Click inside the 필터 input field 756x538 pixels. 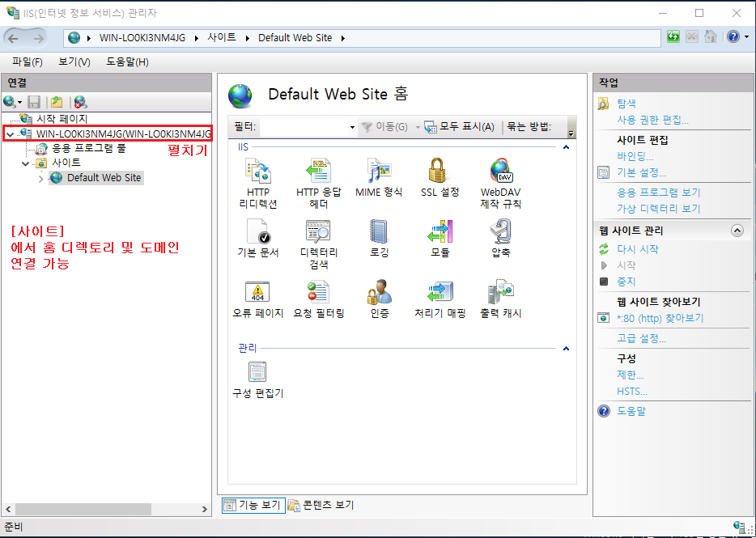tap(304, 127)
